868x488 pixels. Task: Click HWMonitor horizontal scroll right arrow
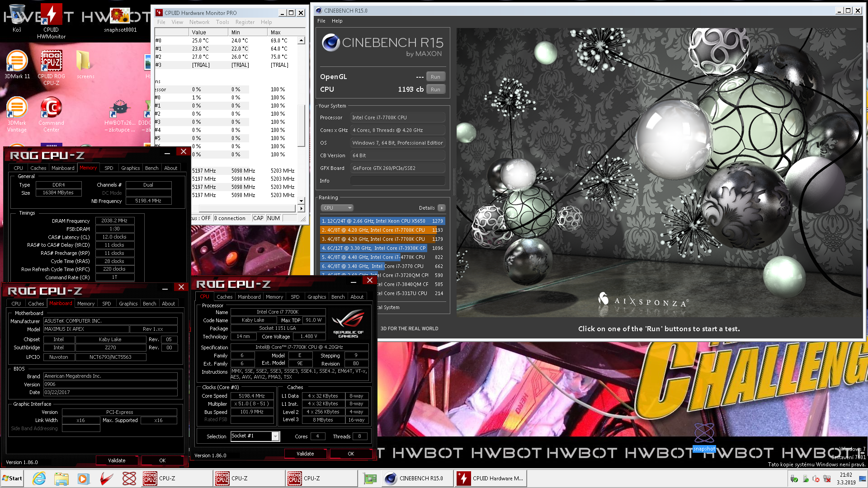pos(302,208)
